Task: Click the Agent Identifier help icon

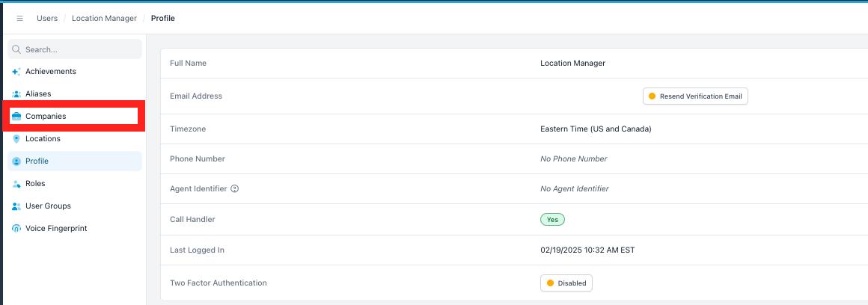Action: [x=234, y=188]
